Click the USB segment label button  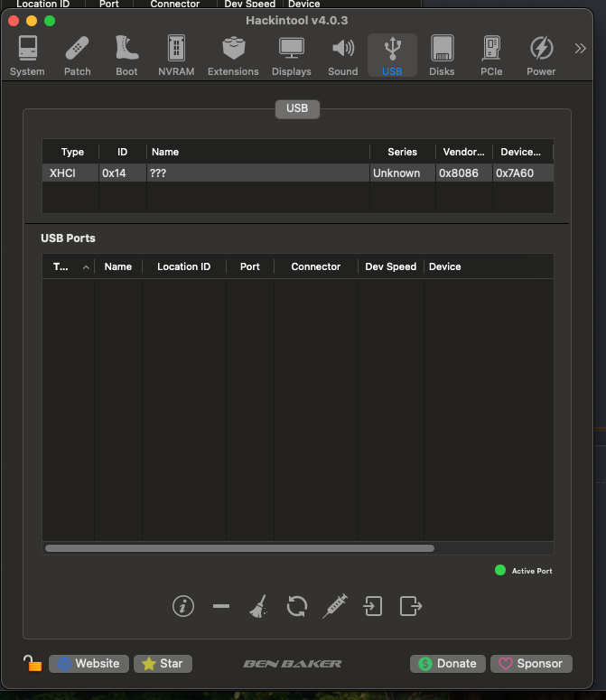click(297, 108)
